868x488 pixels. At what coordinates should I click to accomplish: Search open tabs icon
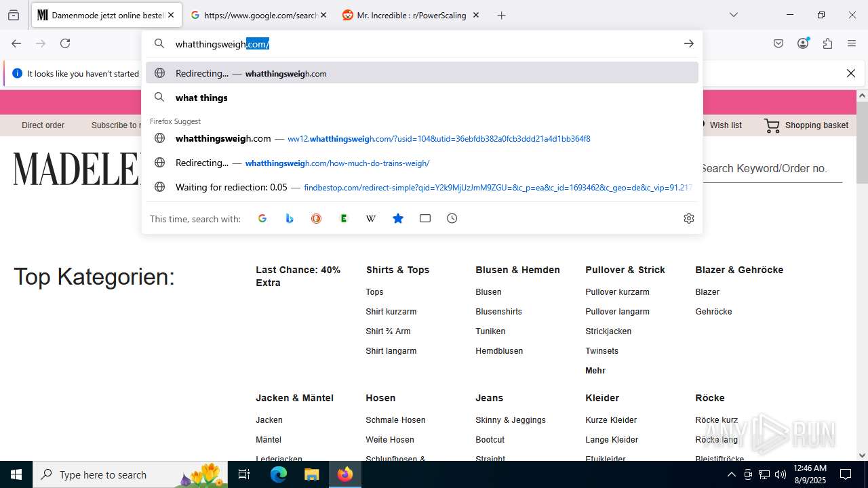[x=425, y=218]
